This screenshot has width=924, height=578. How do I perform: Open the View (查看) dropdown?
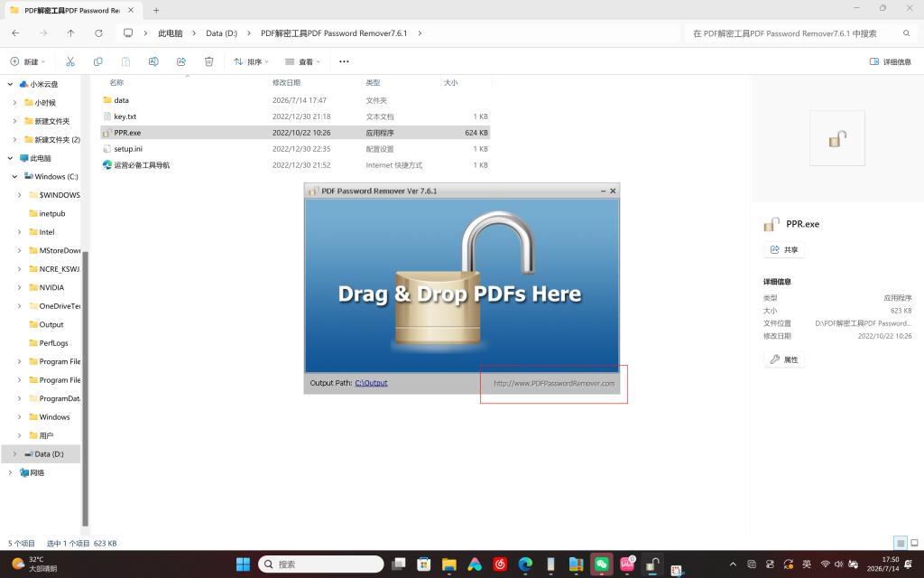coord(302,61)
